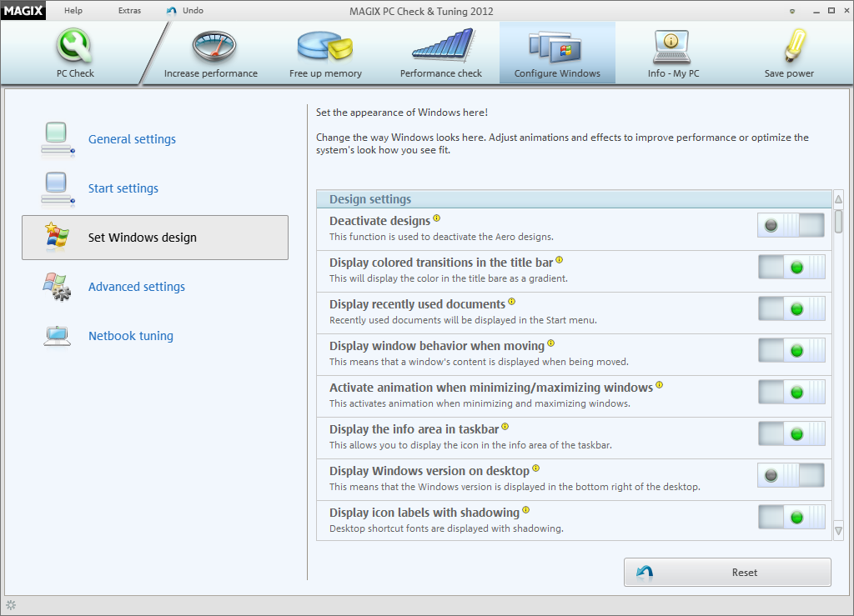Click info icon beside Display colored transitions
Viewport: 854px width, 616px height.
tap(560, 260)
